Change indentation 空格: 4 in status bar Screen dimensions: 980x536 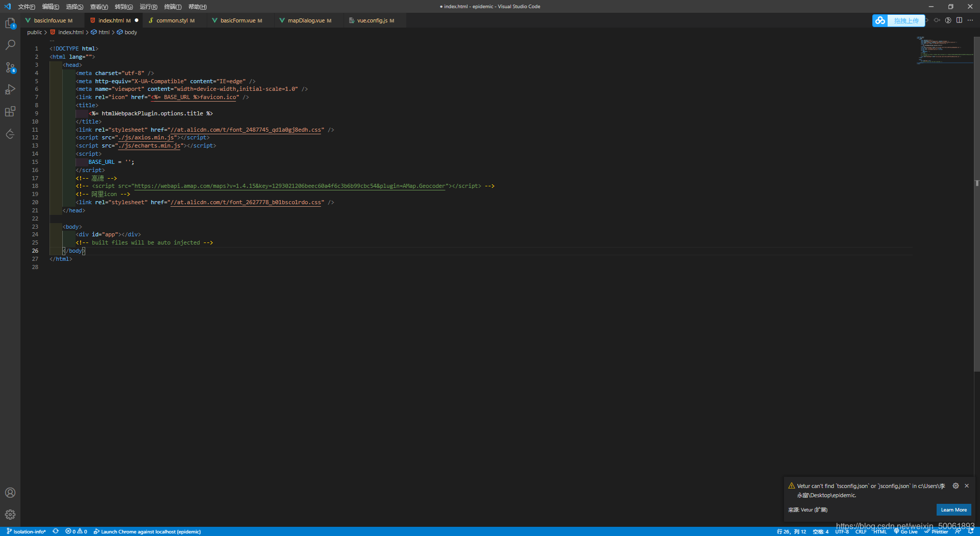click(821, 531)
